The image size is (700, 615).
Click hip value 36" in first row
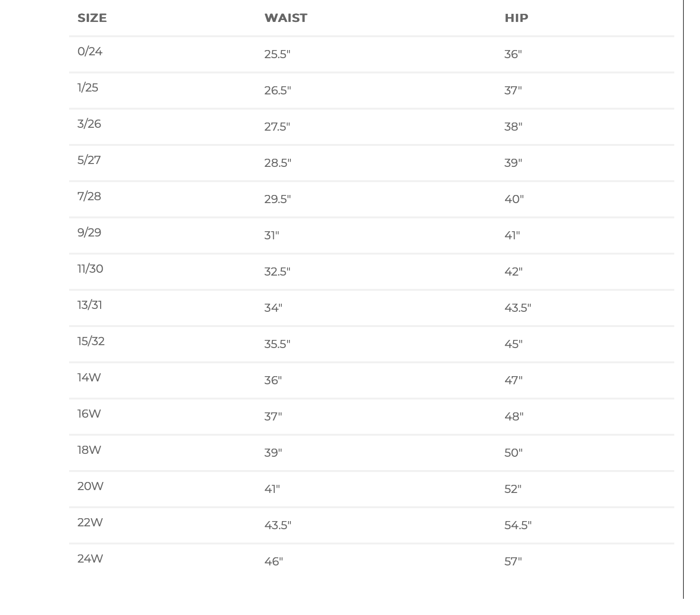pyautogui.click(x=513, y=54)
